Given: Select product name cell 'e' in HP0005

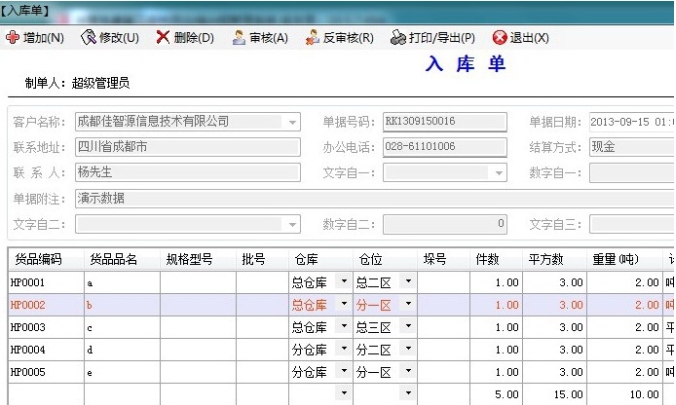Looking at the screenshot, I should coord(122,372).
